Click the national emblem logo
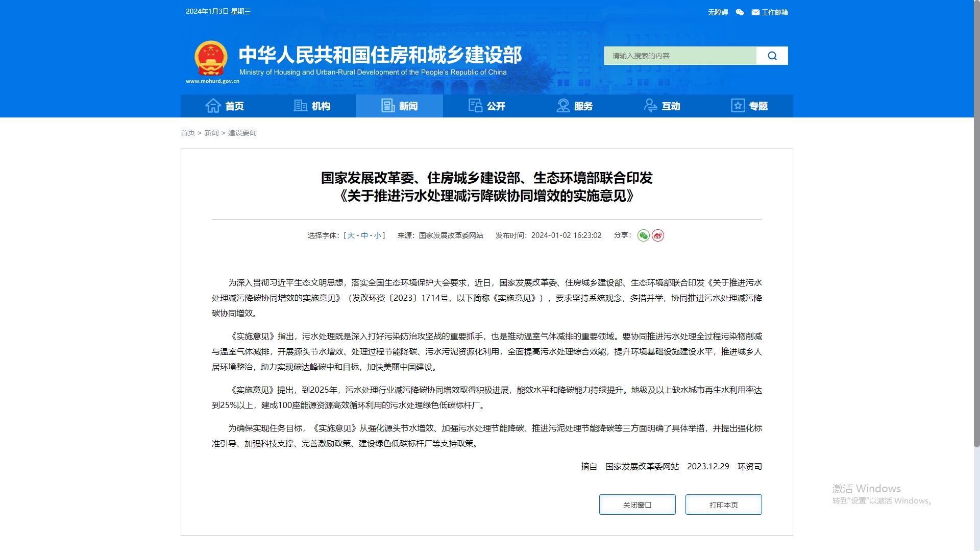The image size is (980, 551). [x=211, y=59]
